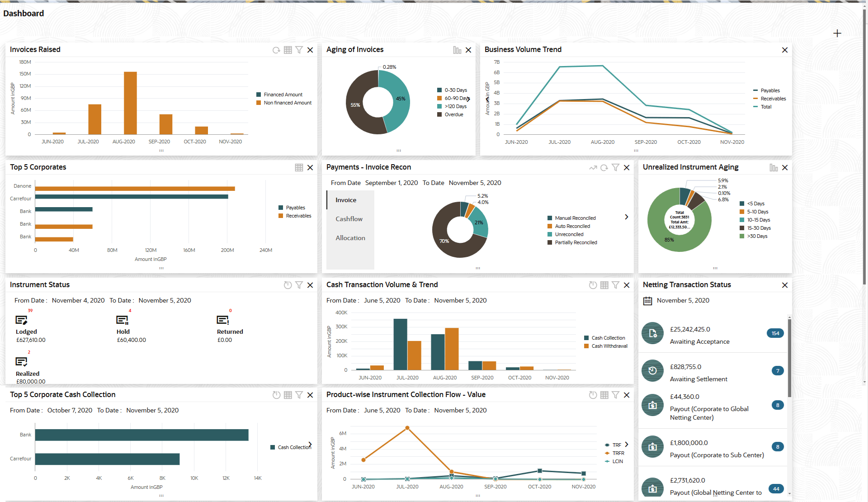The image size is (868, 502).
Task: Open Awaiting Acceptance netting transactions
Action: click(x=699, y=341)
